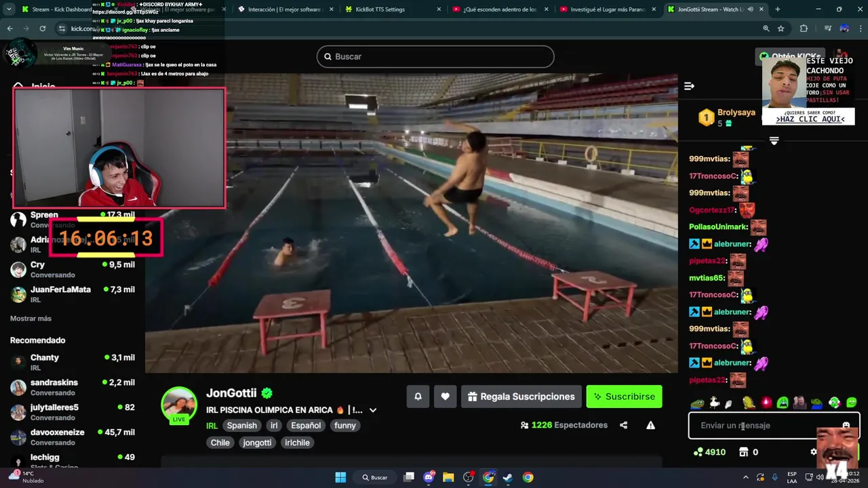The width and height of the screenshot is (868, 488).
Task: Open File Explorer from the taskbar
Action: (x=448, y=477)
